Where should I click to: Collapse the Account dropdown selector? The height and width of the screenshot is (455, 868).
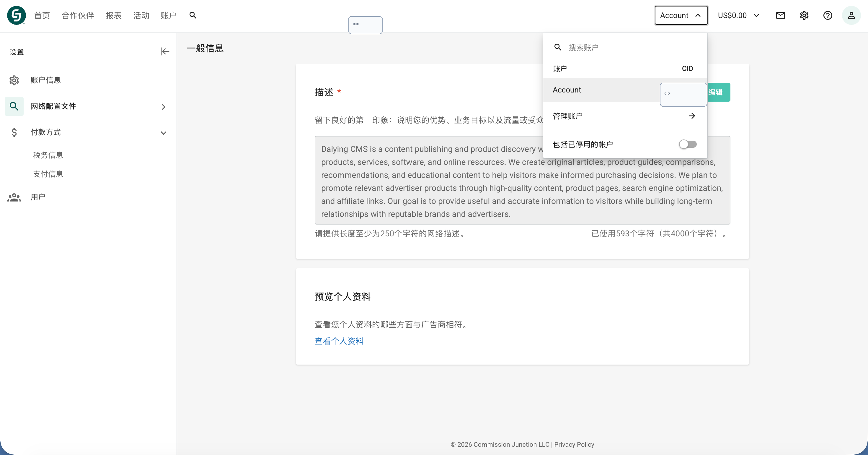point(681,15)
